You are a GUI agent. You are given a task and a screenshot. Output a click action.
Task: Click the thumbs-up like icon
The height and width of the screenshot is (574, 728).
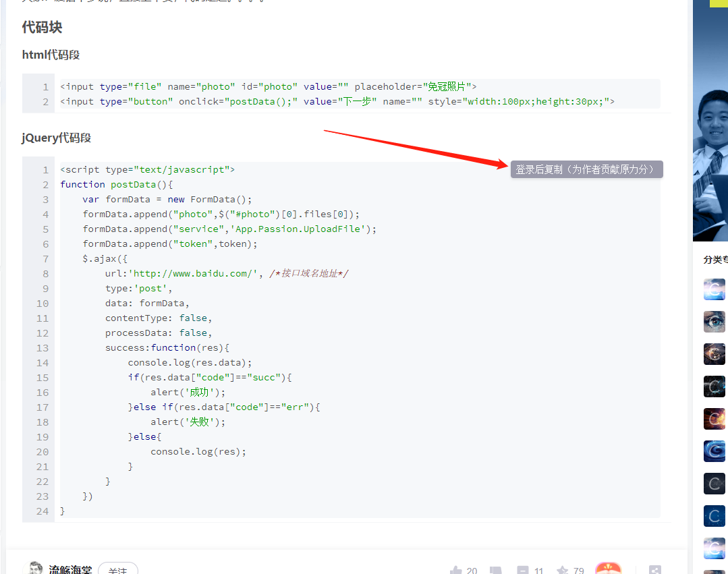pyautogui.click(x=456, y=571)
